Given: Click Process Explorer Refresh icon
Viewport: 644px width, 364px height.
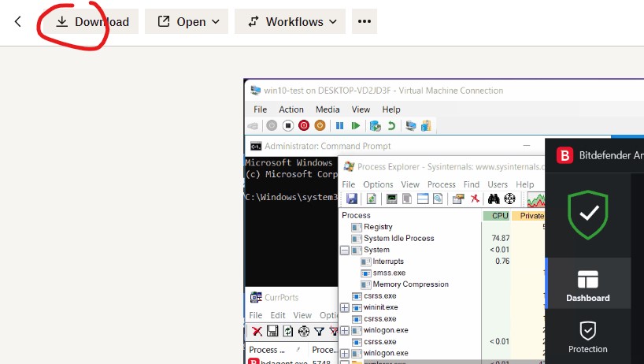Looking at the screenshot, I should 372,199.
